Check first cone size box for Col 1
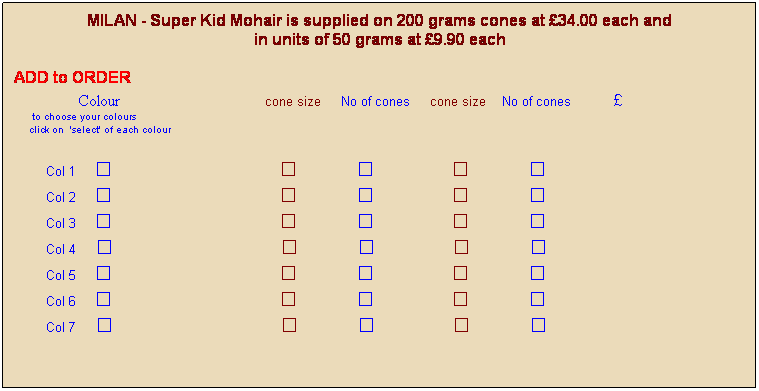 (x=288, y=169)
